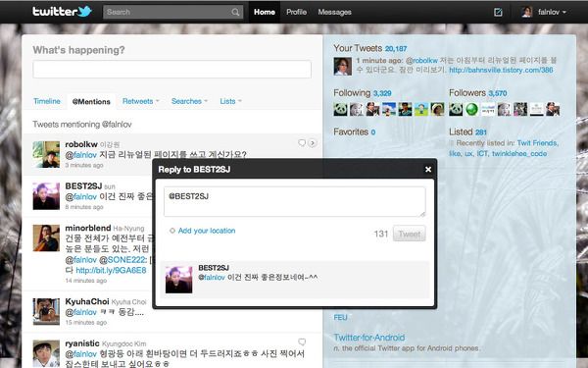Open Profile in the top bar

pyautogui.click(x=296, y=12)
